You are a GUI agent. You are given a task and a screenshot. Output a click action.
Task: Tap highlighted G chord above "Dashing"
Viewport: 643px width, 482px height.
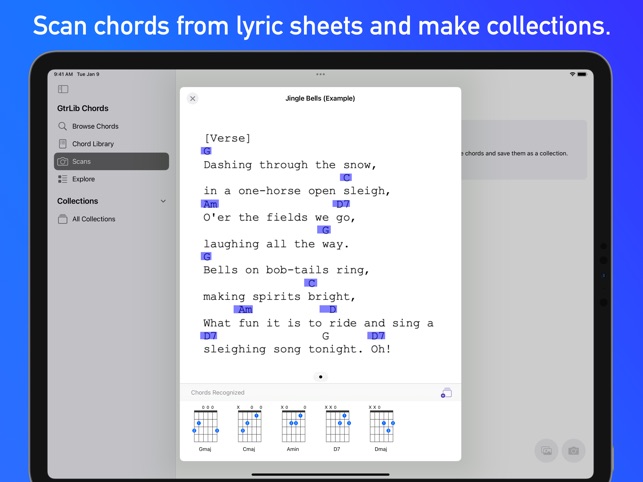tap(207, 151)
